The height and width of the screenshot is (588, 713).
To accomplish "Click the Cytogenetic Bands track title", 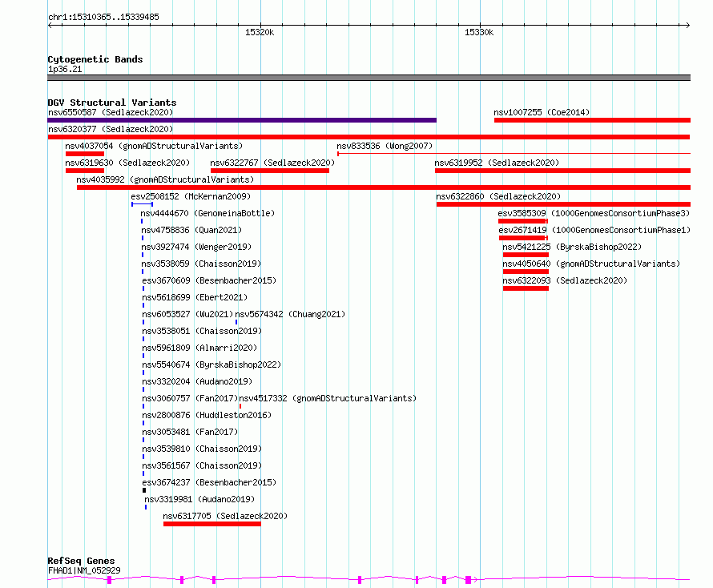I will [95, 59].
